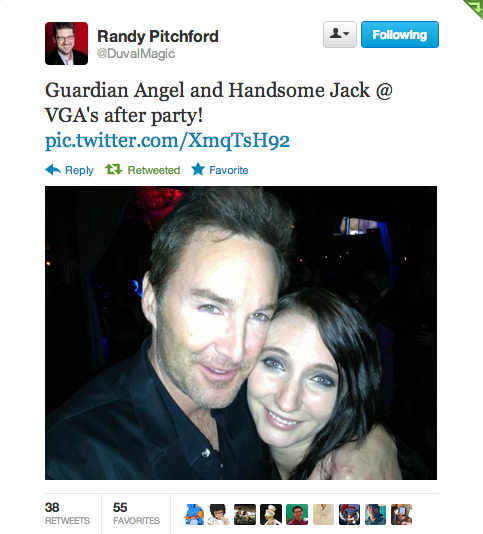
Task: Click the chef hat figure avatar
Action: point(271,514)
